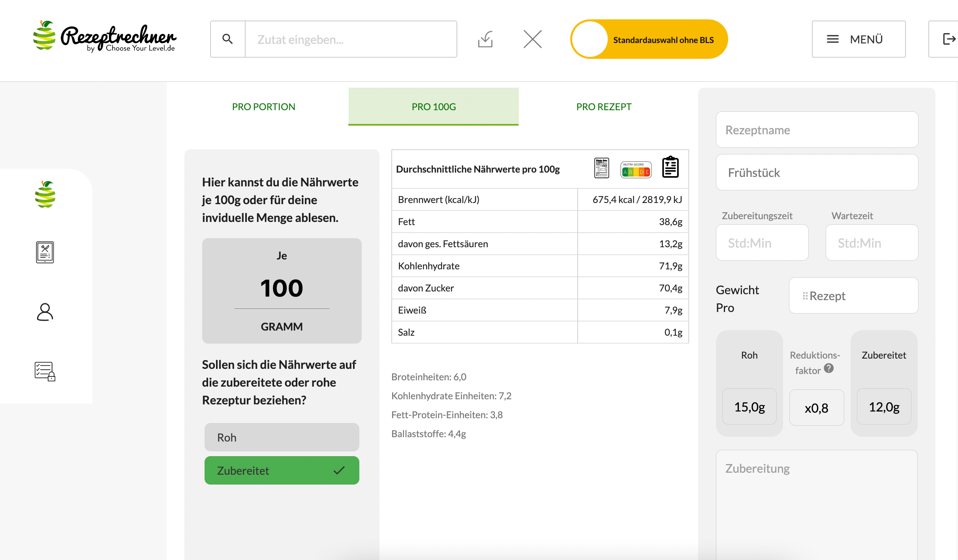This screenshot has height=560, width=958.
Task: Switch to the PRO REZEPT tab
Action: tap(604, 107)
